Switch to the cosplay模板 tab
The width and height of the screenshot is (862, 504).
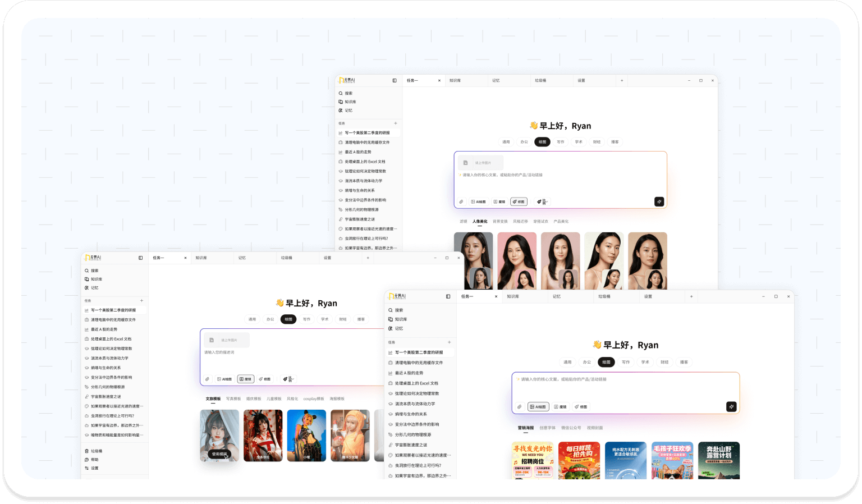pos(313,399)
